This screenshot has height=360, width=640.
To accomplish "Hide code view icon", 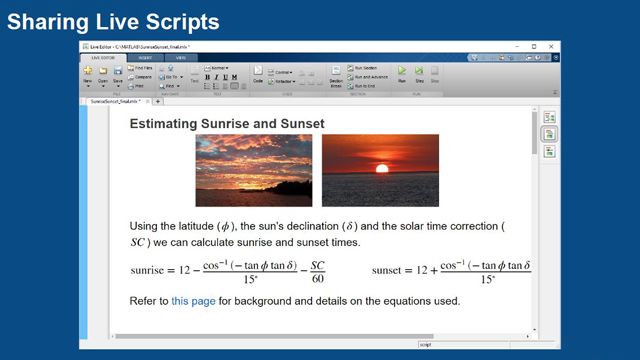I will point(549,152).
